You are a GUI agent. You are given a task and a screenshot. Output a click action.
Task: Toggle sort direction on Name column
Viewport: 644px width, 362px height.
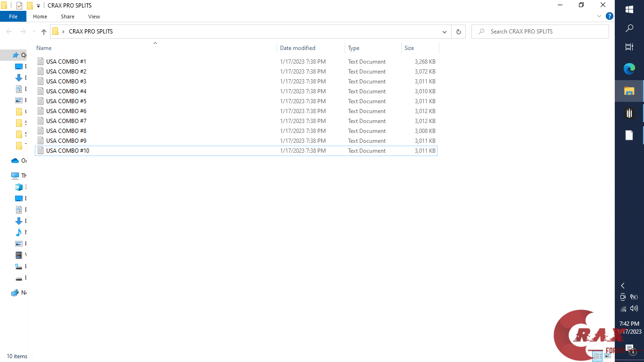pyautogui.click(x=43, y=48)
